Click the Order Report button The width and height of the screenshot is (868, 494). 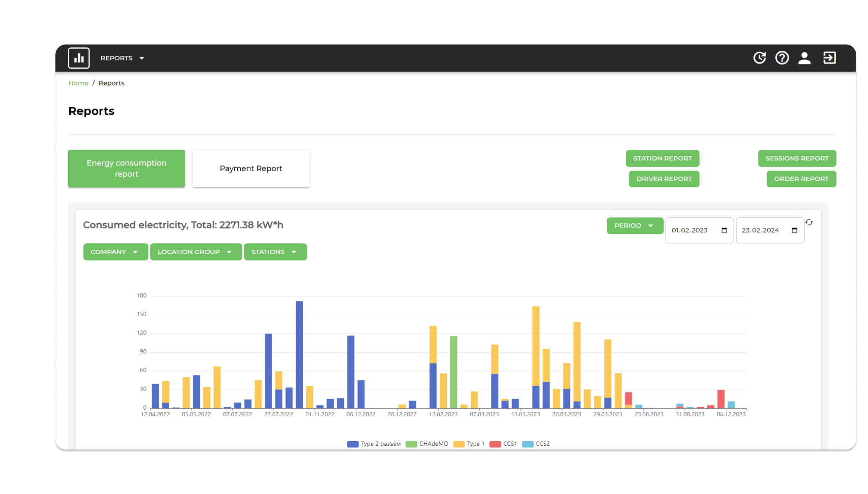801,179
